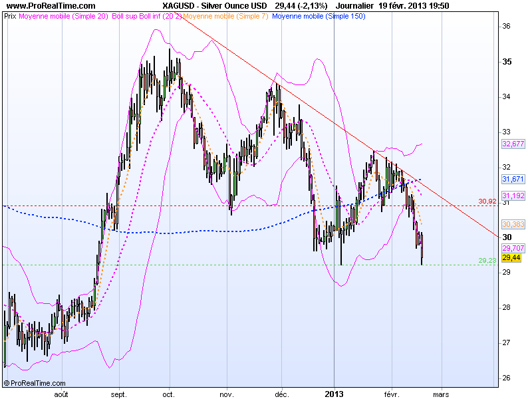
Task: Click the © ProRealTime.com copyright text
Action: (x=35, y=383)
